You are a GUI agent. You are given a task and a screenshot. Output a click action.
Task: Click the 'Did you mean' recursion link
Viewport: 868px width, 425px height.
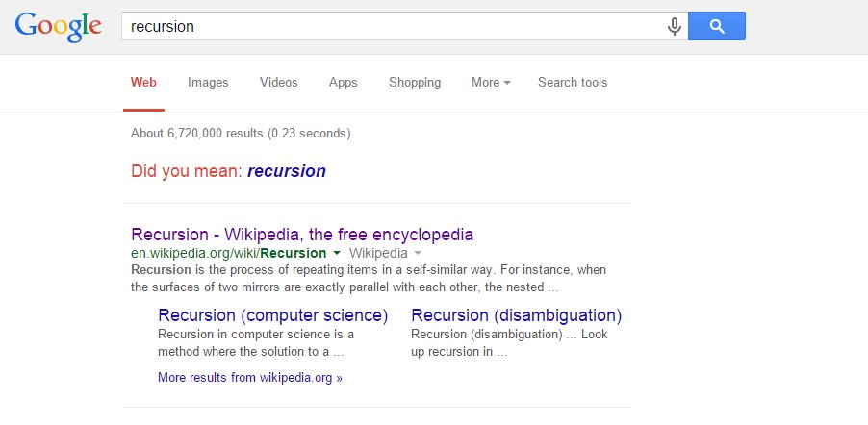click(287, 172)
